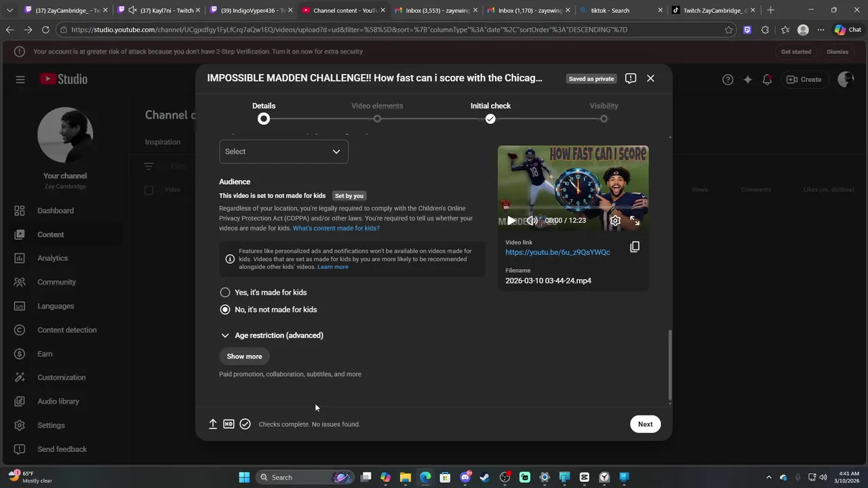
Task: Open Analytics in the sidebar
Action: pyautogui.click(x=53, y=258)
